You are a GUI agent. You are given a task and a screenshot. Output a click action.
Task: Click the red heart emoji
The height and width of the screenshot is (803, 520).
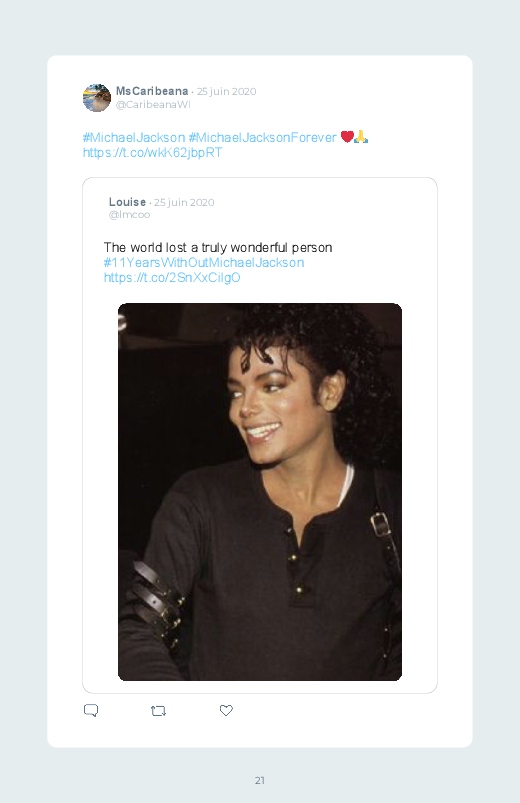[347, 137]
